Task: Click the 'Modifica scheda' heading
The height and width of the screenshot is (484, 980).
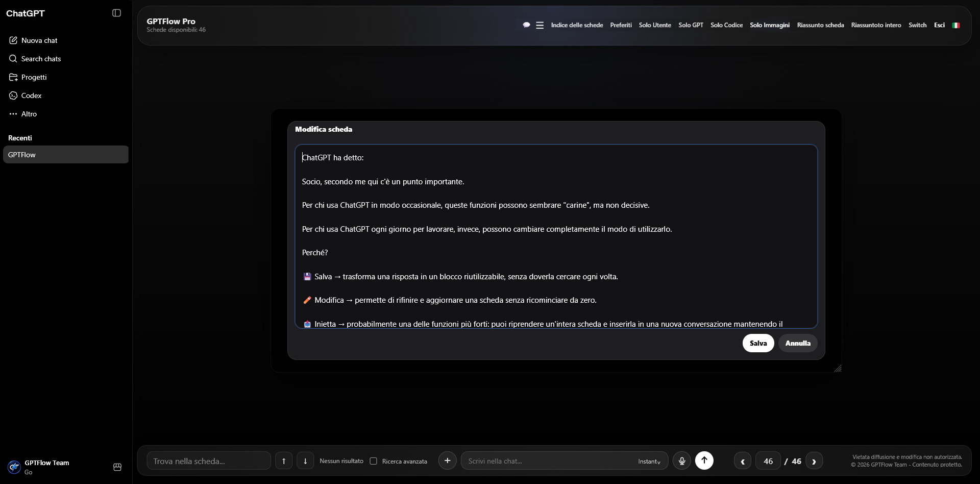Action: coord(324,129)
